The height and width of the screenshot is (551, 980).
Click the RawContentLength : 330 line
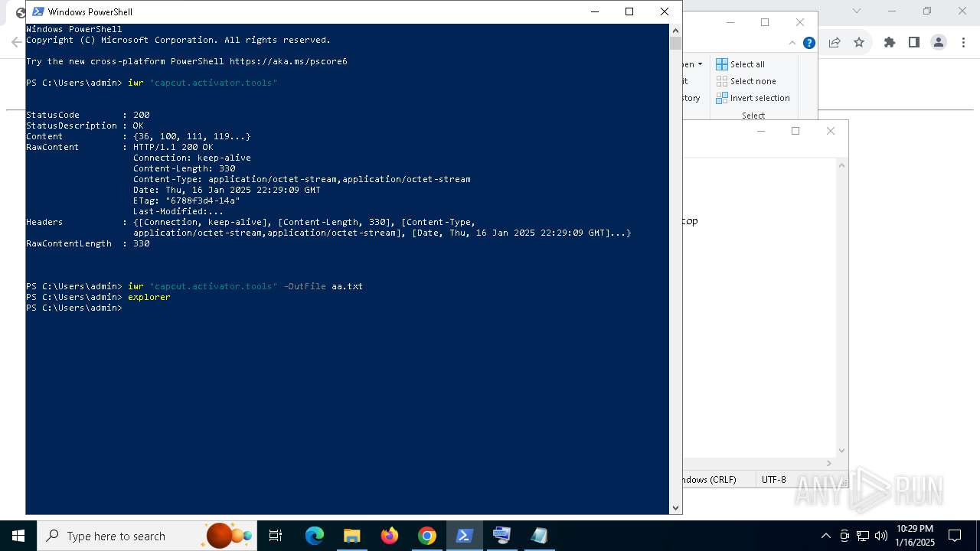pyautogui.click(x=88, y=243)
